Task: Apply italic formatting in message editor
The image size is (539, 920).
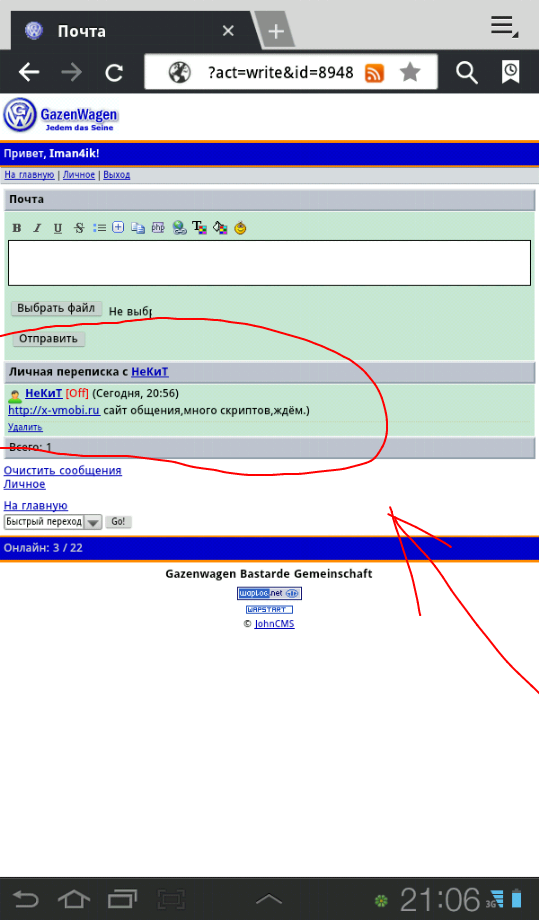Action: click(37, 228)
